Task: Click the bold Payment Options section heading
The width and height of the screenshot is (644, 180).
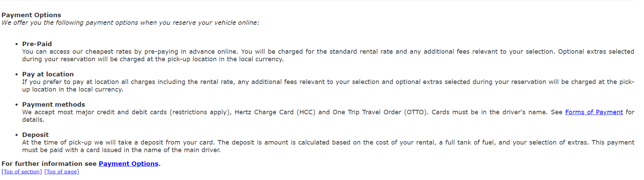Action: click(31, 15)
